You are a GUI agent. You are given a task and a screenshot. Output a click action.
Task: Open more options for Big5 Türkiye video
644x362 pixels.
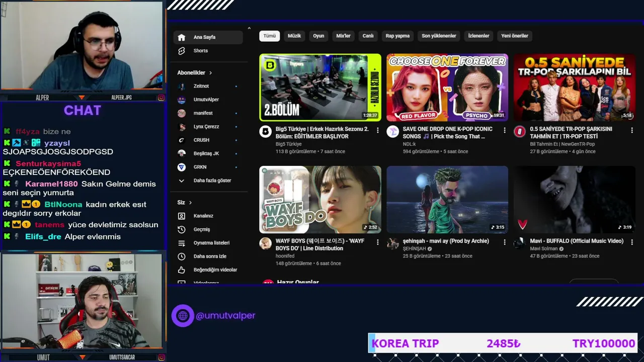[377, 130]
